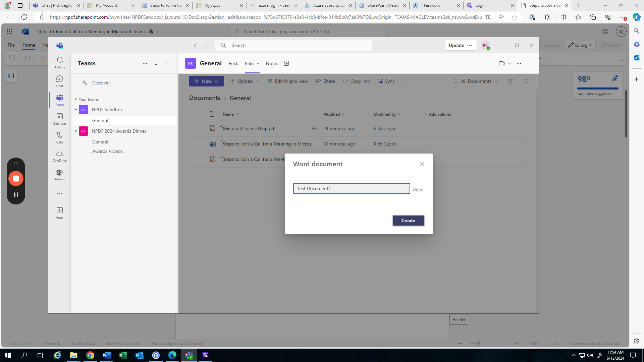
Task: Select Awards Videos channel
Action: [x=107, y=151]
